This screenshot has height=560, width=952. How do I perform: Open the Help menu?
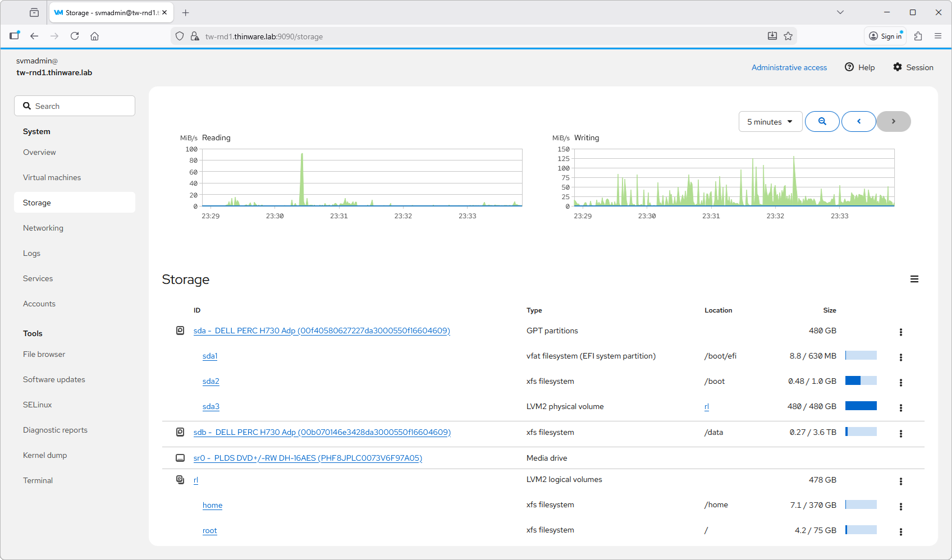860,67
